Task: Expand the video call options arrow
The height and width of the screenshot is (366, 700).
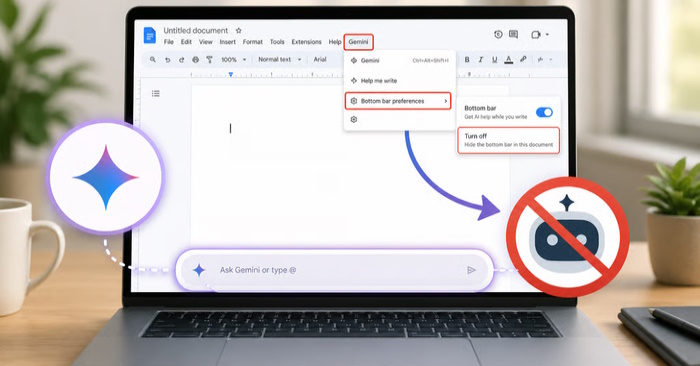Action: pos(547,34)
